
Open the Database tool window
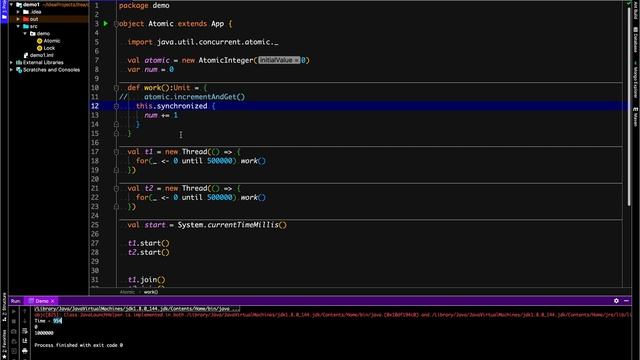coord(636,40)
